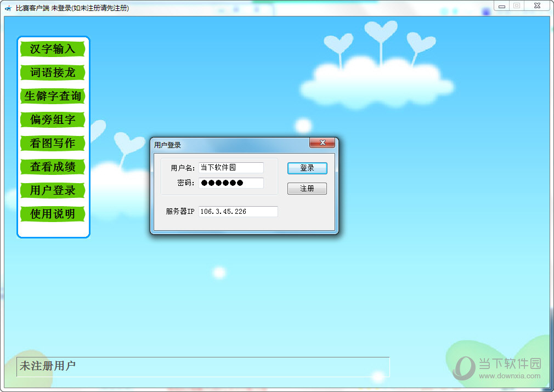Click the 未注册用户 status box
Image resolution: width=554 pixels, height=392 pixels.
[203, 366]
